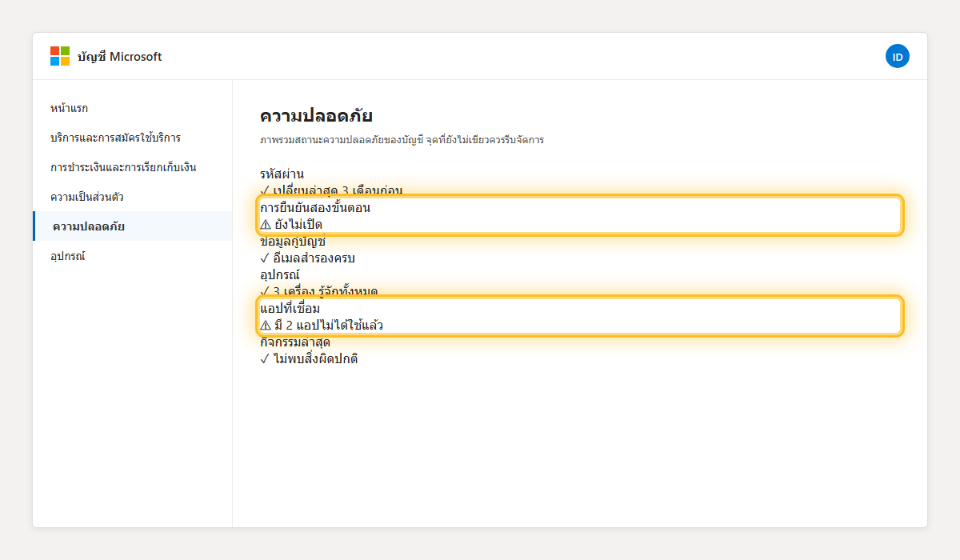Click the อีเมลสำรองครบ status text
This screenshot has height=560, width=960.
point(314,258)
